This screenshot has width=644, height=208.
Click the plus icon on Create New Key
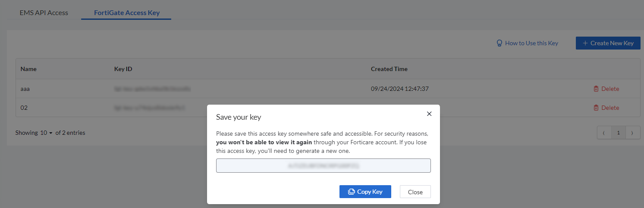pyautogui.click(x=585, y=43)
